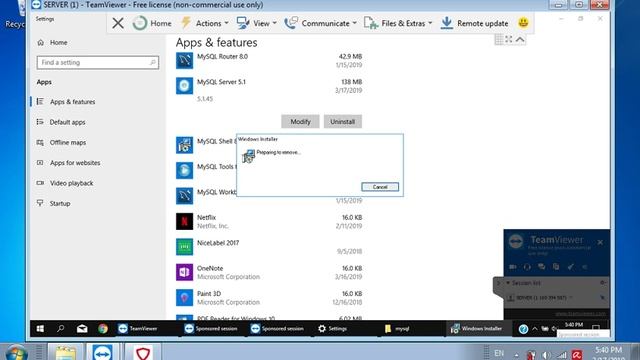
Task: Open Windows Explorer on local taskbar
Action: point(65,352)
